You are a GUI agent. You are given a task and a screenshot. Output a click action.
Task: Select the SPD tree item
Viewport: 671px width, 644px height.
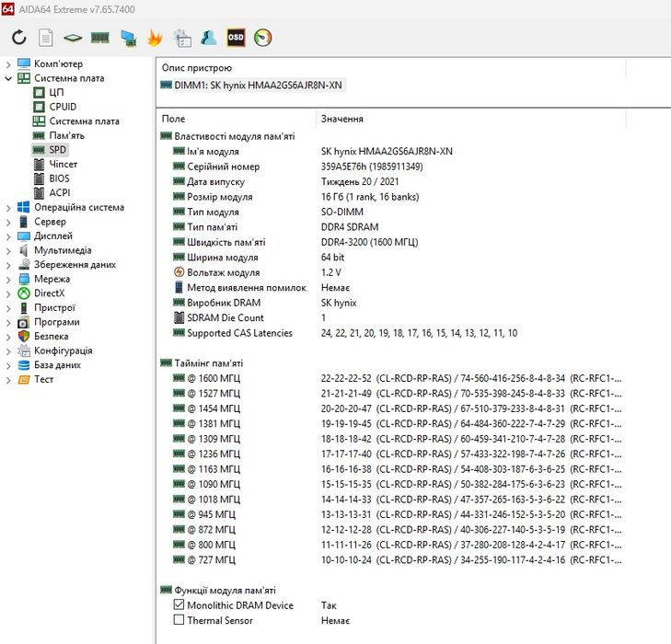coord(57,150)
